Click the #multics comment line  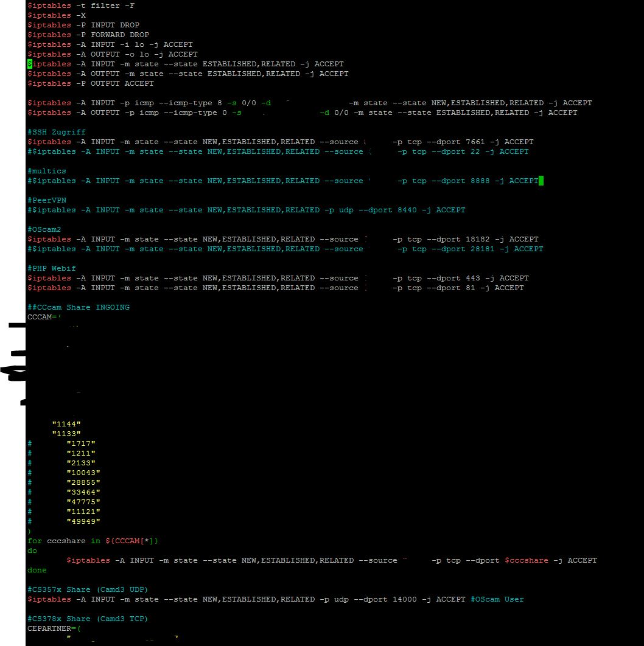47,171
